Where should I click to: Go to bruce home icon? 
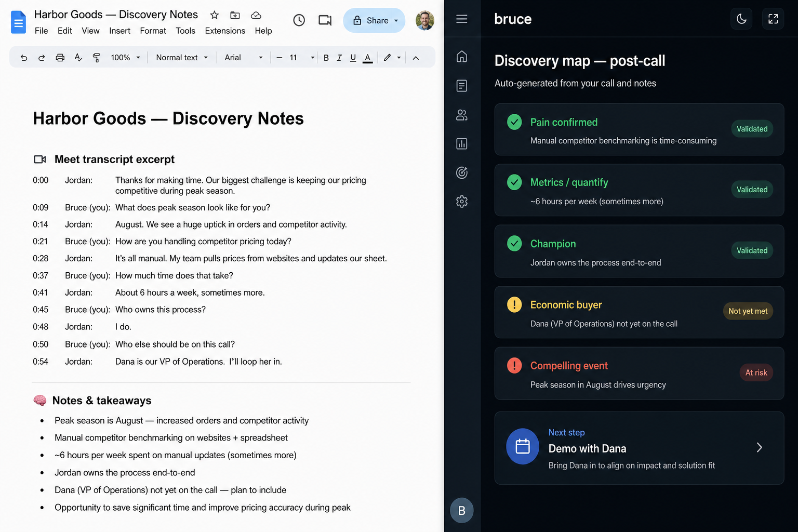[x=462, y=56]
